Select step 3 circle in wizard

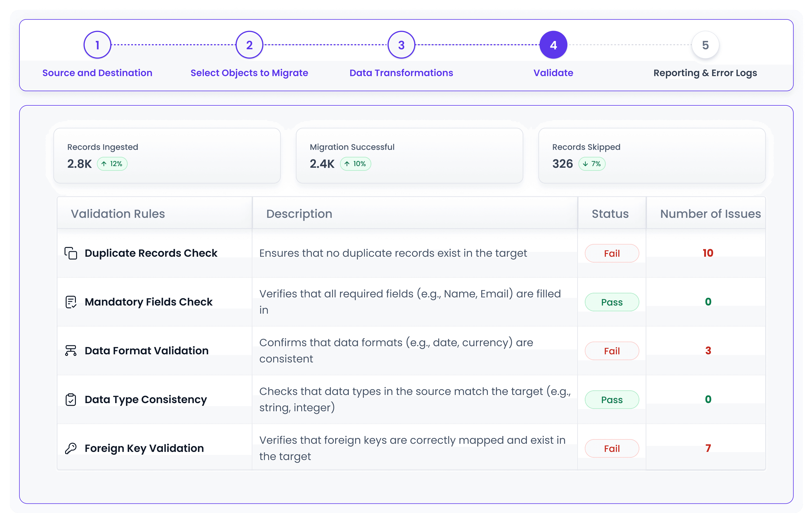pos(401,45)
